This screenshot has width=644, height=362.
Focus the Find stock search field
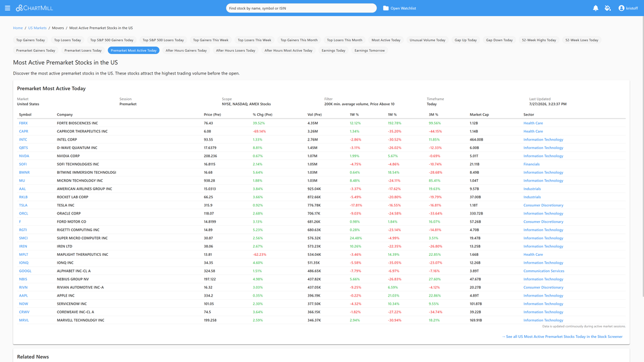click(x=302, y=8)
